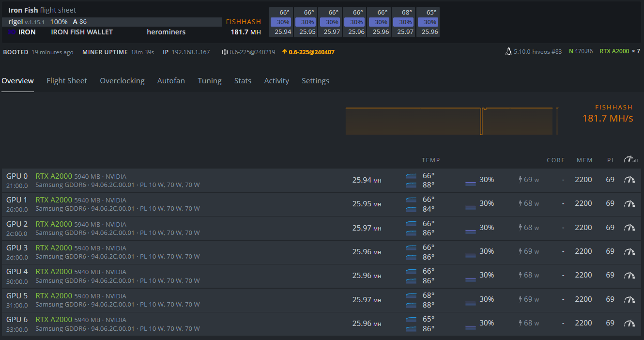The image size is (644, 340).
Task: Click the BOOTED 19 minutes ago label
Action: tap(38, 52)
